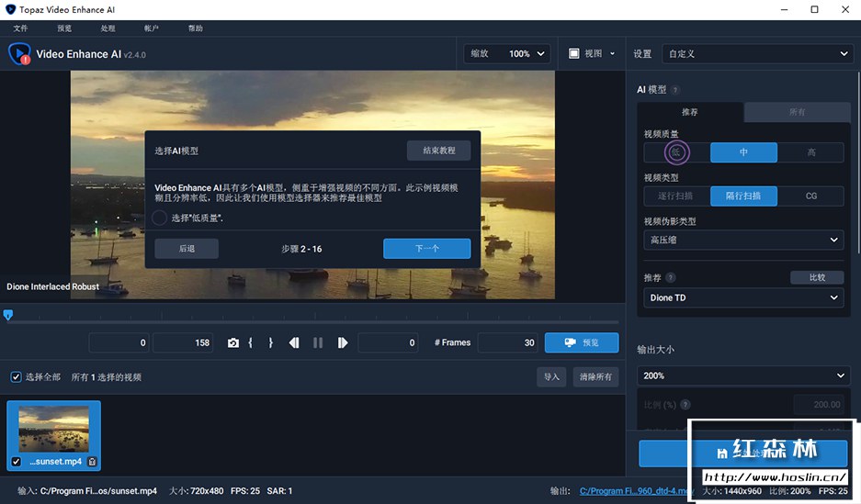The width and height of the screenshot is (861, 504).
Task: Set video quality to 中
Action: [743, 152]
